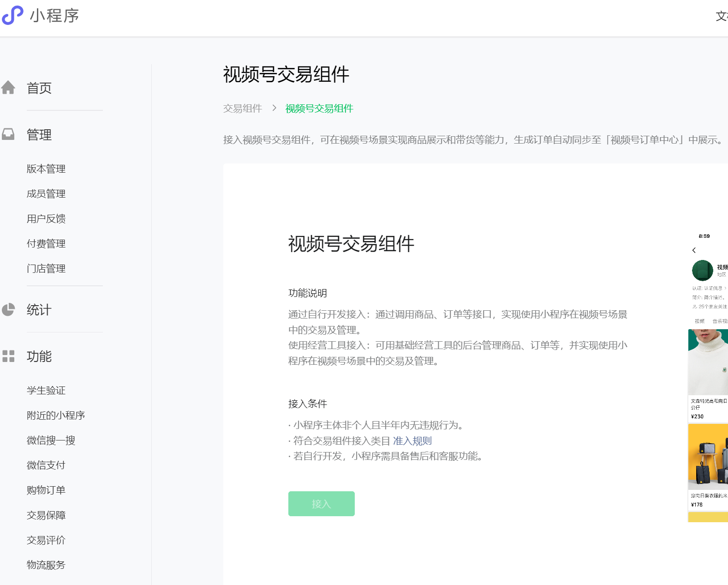Click the green 视频号交易组件 breadcrumb

coord(319,109)
